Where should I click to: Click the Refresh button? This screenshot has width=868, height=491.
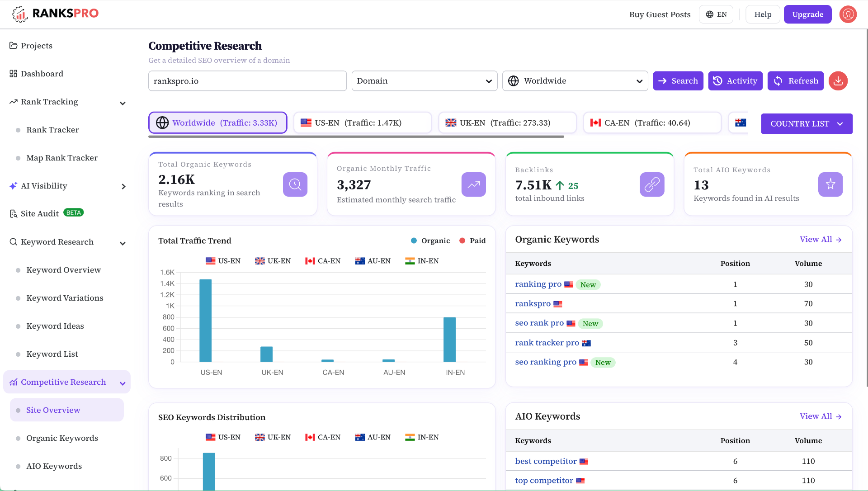796,81
